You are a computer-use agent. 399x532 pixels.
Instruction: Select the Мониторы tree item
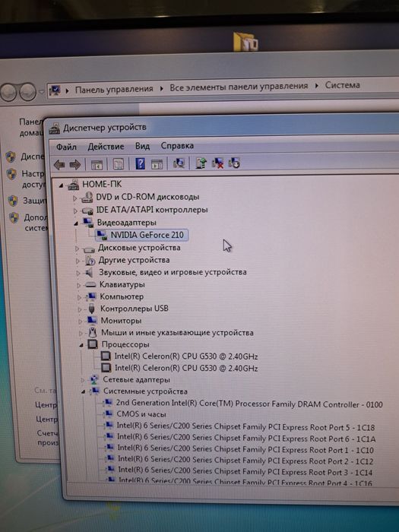tap(121, 320)
